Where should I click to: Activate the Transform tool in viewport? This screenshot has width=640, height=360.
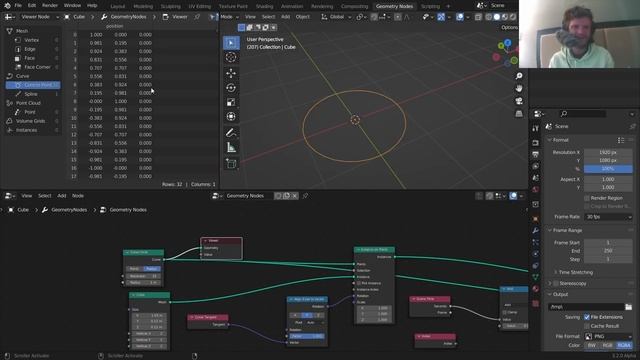pyautogui.click(x=231, y=117)
